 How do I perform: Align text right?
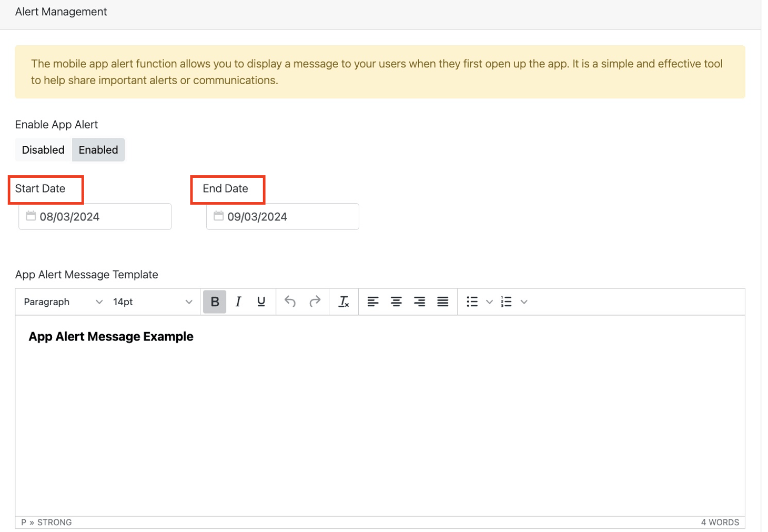tap(419, 302)
